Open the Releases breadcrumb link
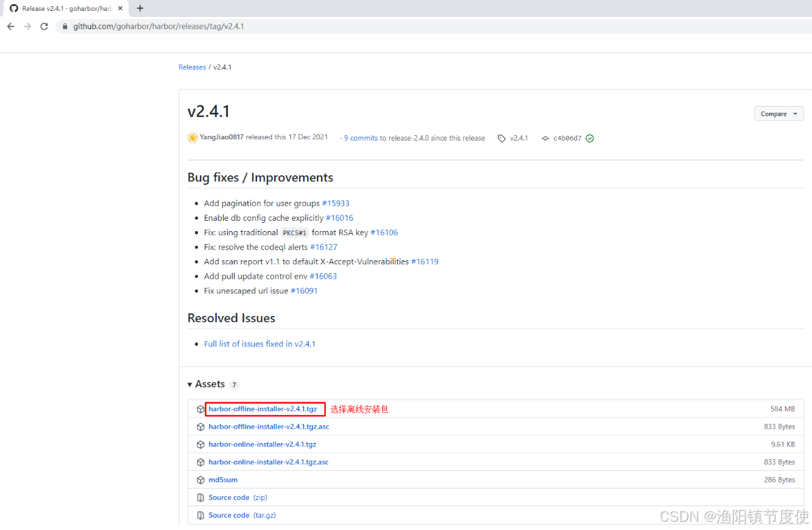812x530 pixels. [x=192, y=67]
